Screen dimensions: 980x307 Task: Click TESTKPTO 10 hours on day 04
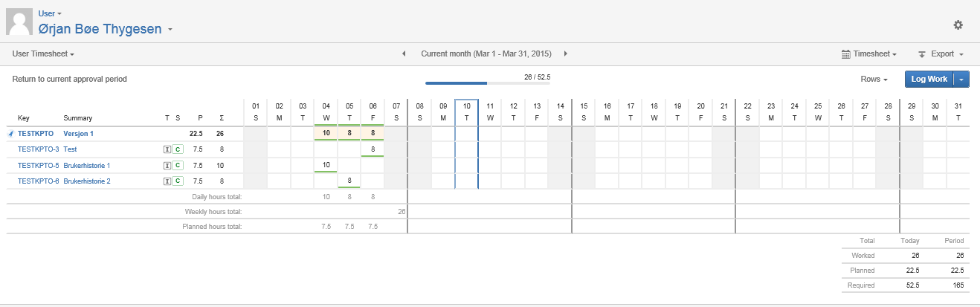pos(326,134)
